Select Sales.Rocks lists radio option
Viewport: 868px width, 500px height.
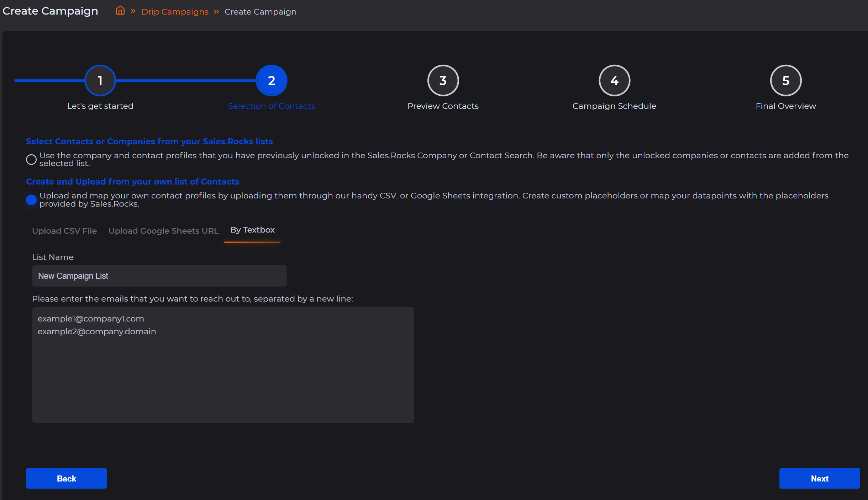[x=31, y=160]
